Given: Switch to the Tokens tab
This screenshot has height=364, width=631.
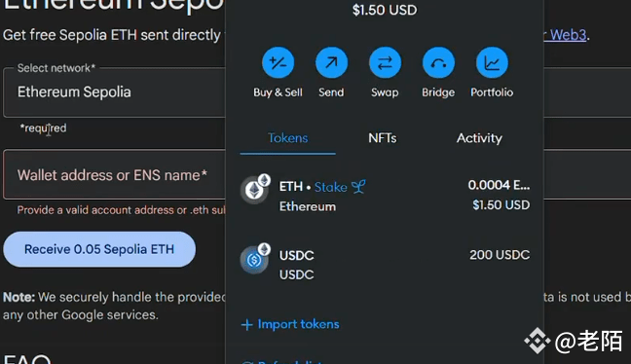Looking at the screenshot, I should pyautogui.click(x=287, y=138).
